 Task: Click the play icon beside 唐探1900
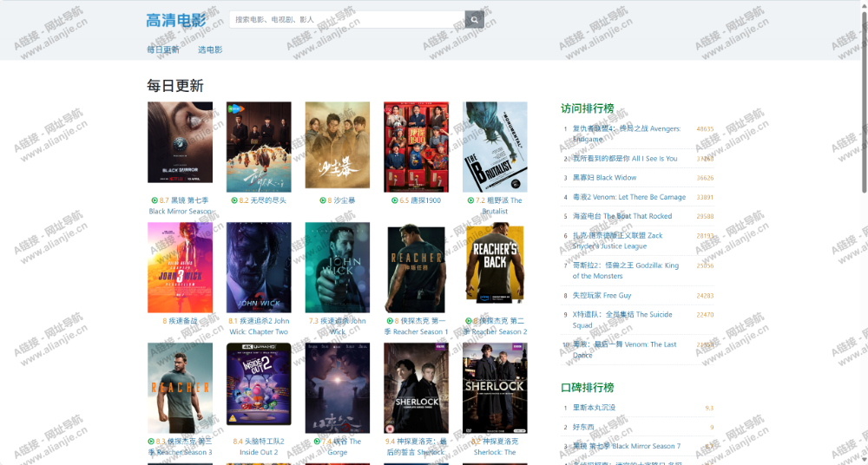pos(395,200)
